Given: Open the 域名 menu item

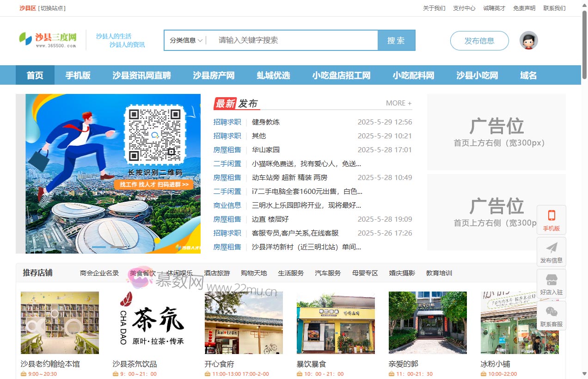Looking at the screenshot, I should [528, 75].
